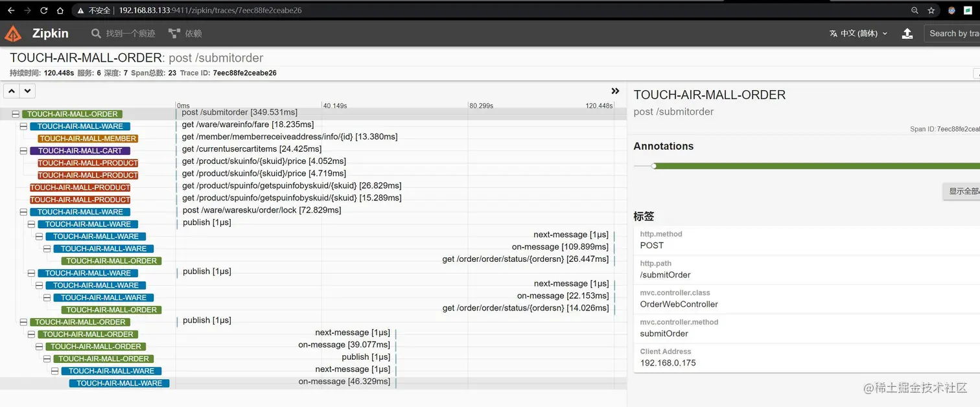Click the Zipkin logo icon
This screenshot has height=407, width=980.
tap(13, 34)
